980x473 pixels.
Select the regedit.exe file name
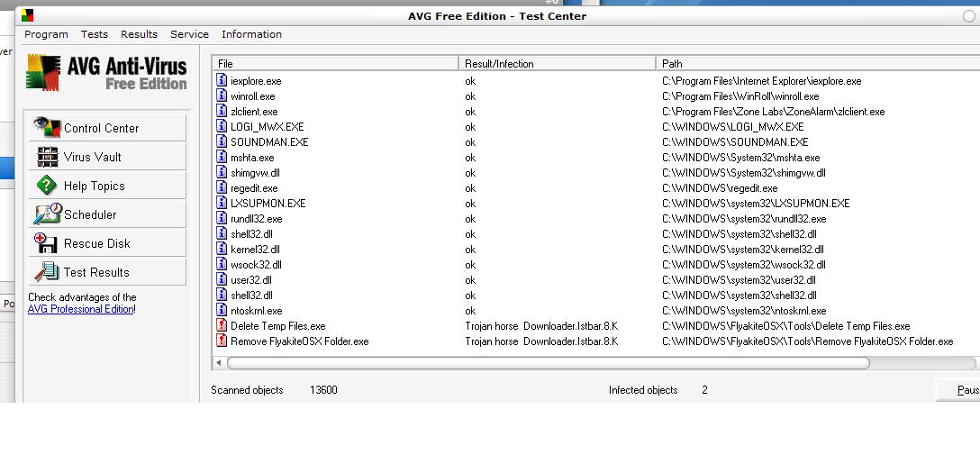pyautogui.click(x=254, y=188)
